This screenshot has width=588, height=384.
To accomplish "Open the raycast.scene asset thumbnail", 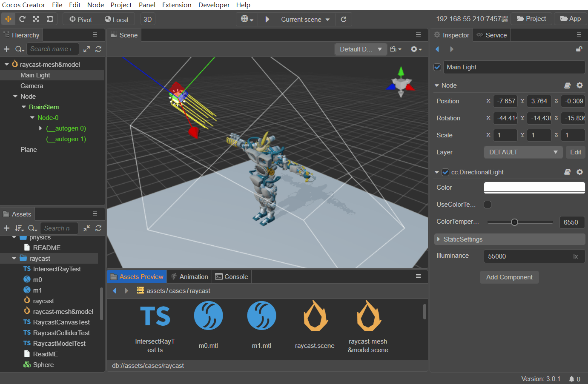I will pos(315,317).
